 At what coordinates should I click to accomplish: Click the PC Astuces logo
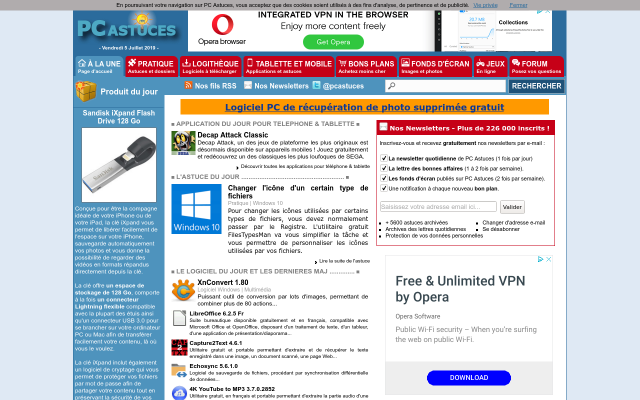[x=127, y=28]
